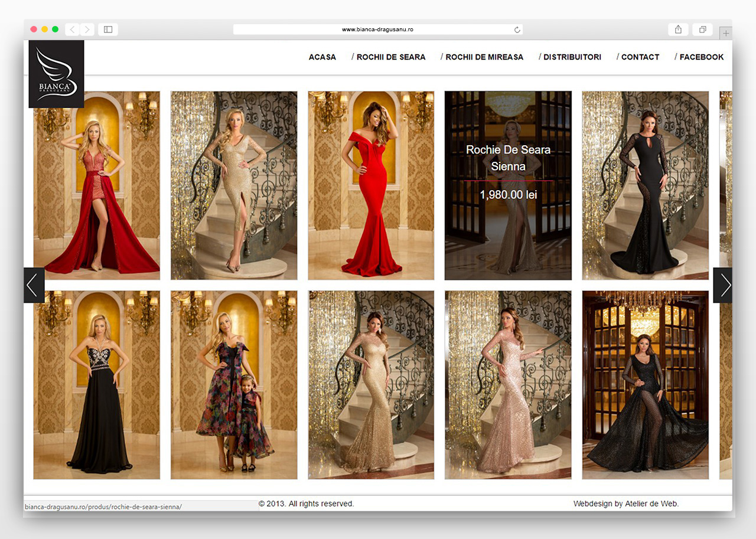Click the address bar URL field
Screen dimensions: 756x539
point(378,30)
